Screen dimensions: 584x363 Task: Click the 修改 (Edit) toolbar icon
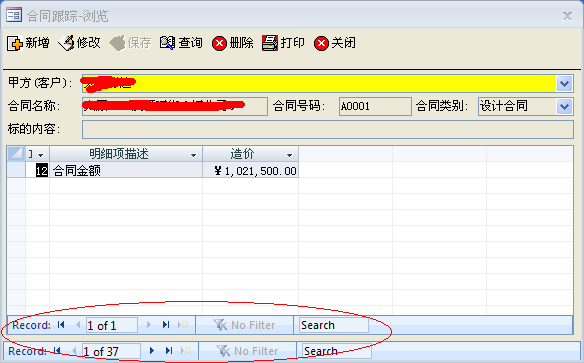click(66, 43)
